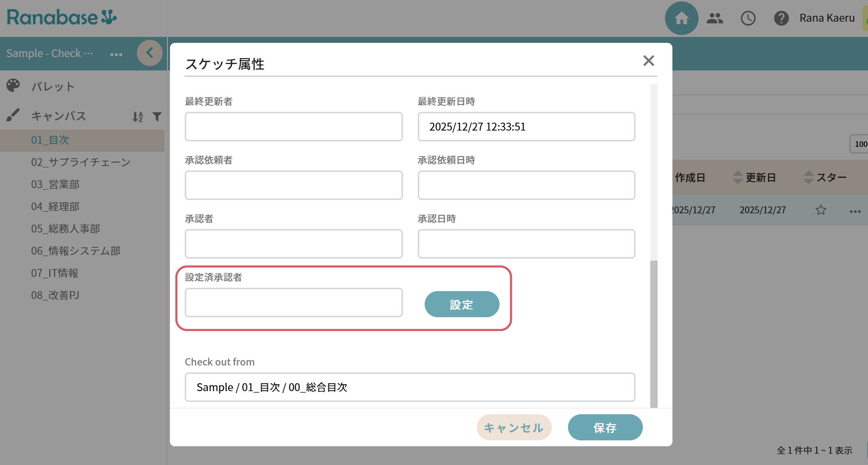This screenshot has width=868, height=465.
Task: Click the キャンセル button
Action: pyautogui.click(x=514, y=428)
